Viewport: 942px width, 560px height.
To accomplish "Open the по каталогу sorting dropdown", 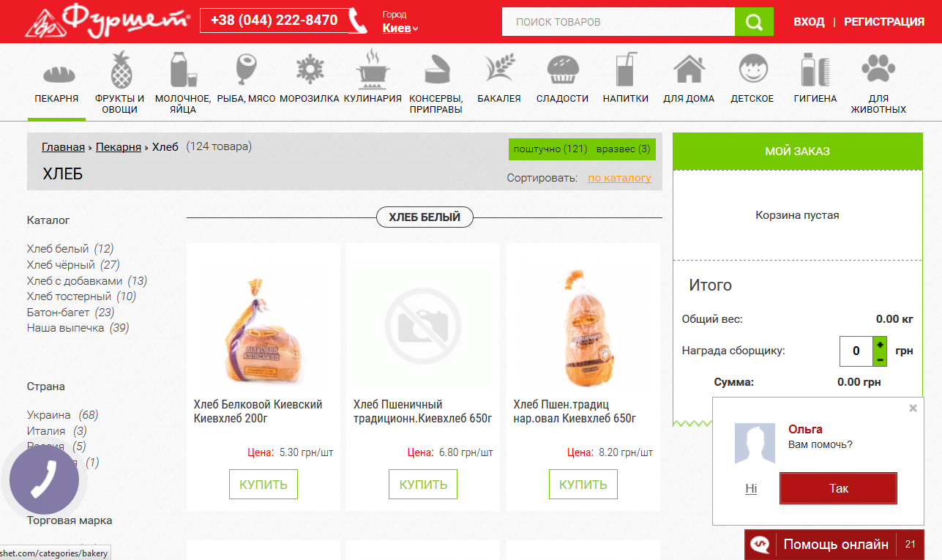I will coord(619,178).
